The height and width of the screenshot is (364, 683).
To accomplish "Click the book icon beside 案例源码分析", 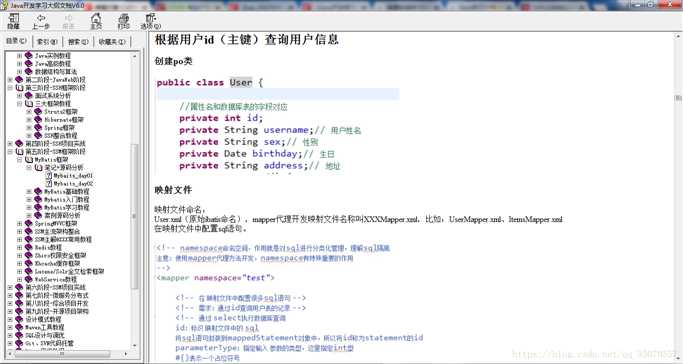I will [x=38, y=215].
